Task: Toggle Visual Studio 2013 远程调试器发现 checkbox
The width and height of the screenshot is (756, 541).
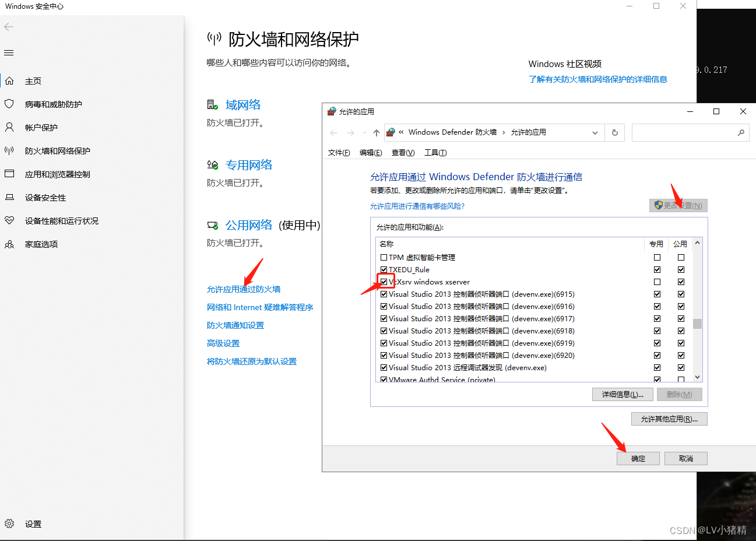Action: [x=384, y=368]
